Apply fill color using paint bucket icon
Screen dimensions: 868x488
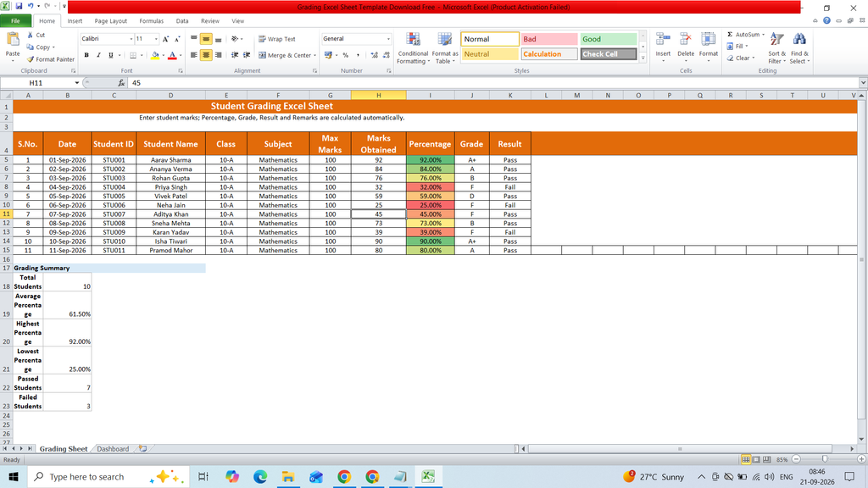click(x=155, y=55)
